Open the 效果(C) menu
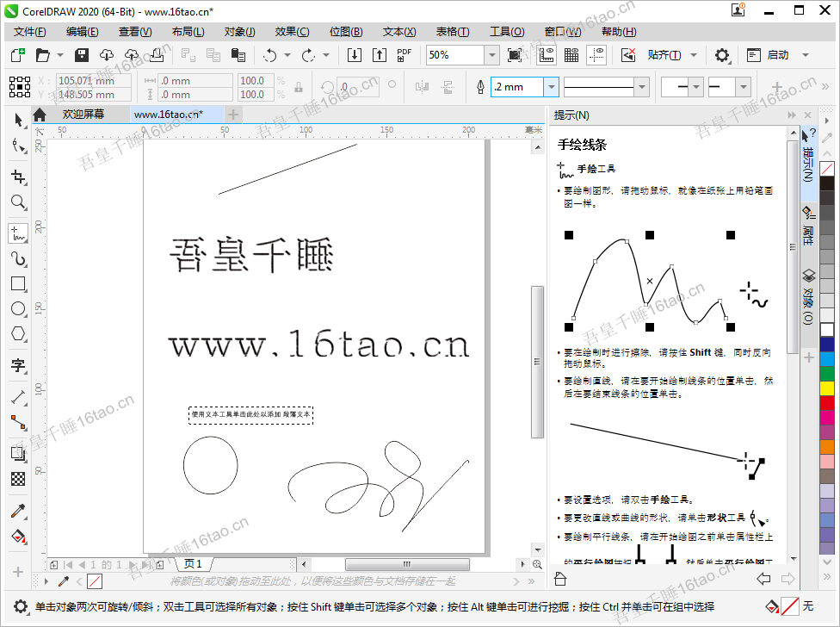This screenshot has width=840, height=627. (x=292, y=32)
